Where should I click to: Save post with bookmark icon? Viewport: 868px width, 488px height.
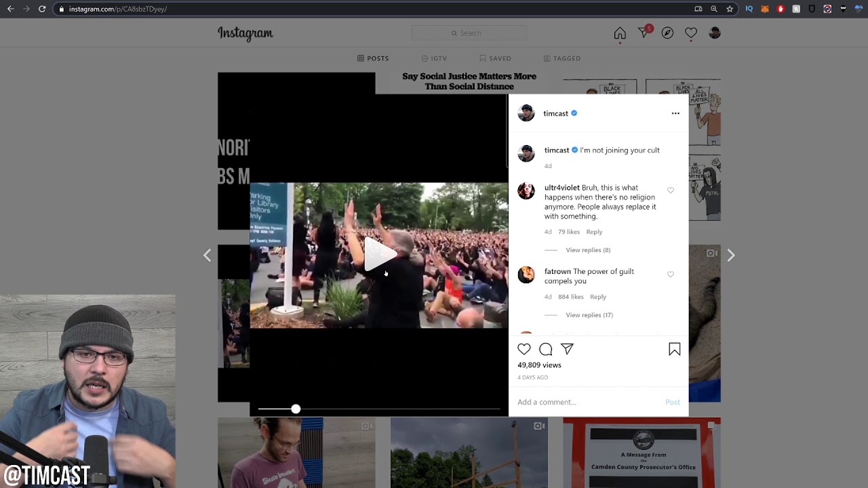pos(674,349)
